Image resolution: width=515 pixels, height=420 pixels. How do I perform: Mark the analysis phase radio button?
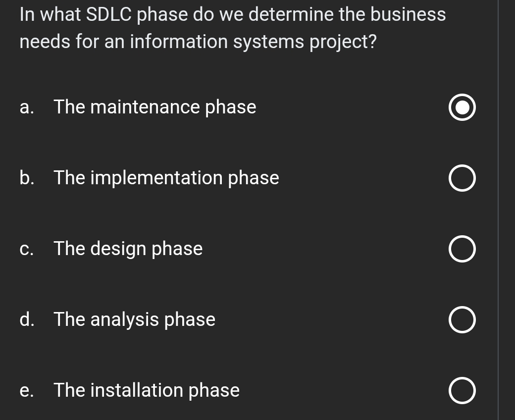pos(463,320)
